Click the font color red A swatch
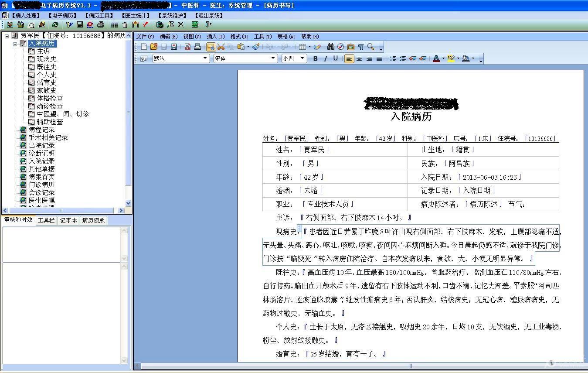 [436, 58]
